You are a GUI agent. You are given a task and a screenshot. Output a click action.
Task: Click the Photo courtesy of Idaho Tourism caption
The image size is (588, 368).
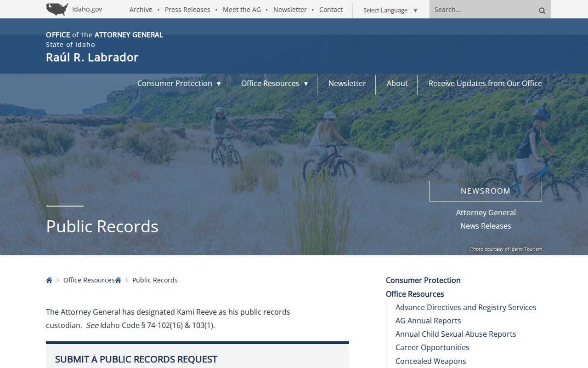tap(506, 249)
